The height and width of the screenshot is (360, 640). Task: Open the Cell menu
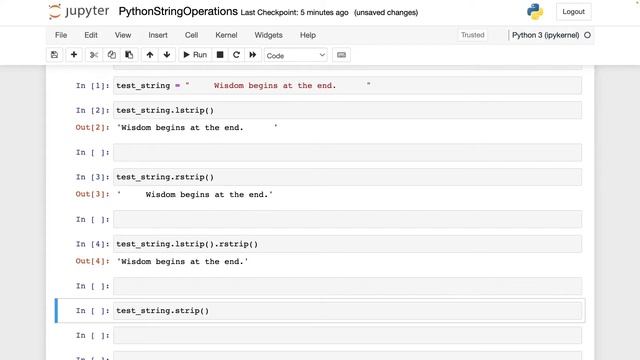[x=191, y=35]
